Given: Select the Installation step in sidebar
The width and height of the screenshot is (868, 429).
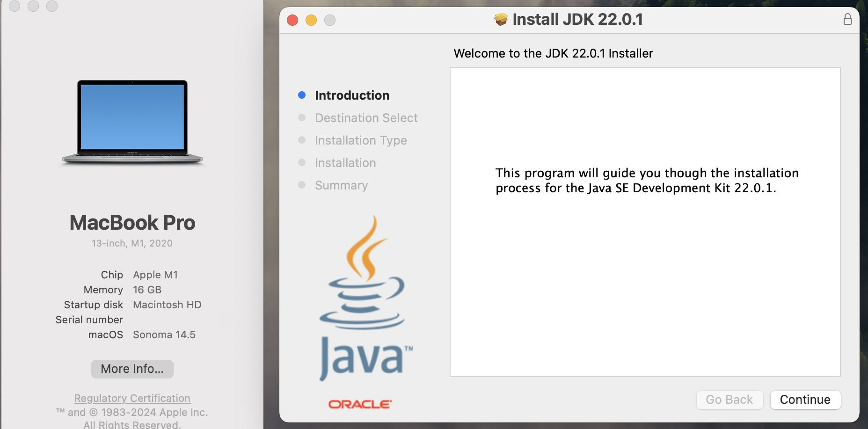Looking at the screenshot, I should coord(345,163).
